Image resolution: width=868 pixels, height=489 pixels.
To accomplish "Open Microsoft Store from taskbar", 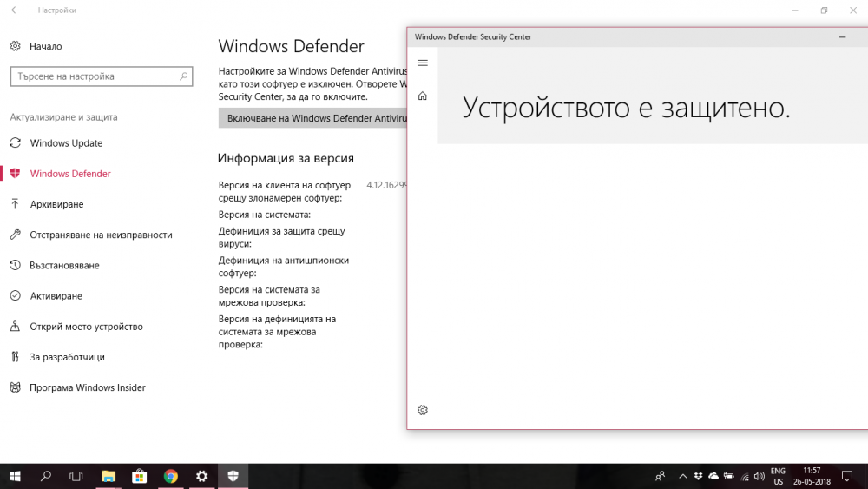I will [140, 476].
